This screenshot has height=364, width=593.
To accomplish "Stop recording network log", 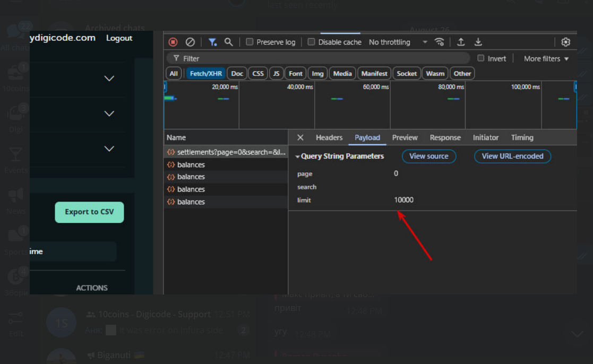I will pos(173,42).
